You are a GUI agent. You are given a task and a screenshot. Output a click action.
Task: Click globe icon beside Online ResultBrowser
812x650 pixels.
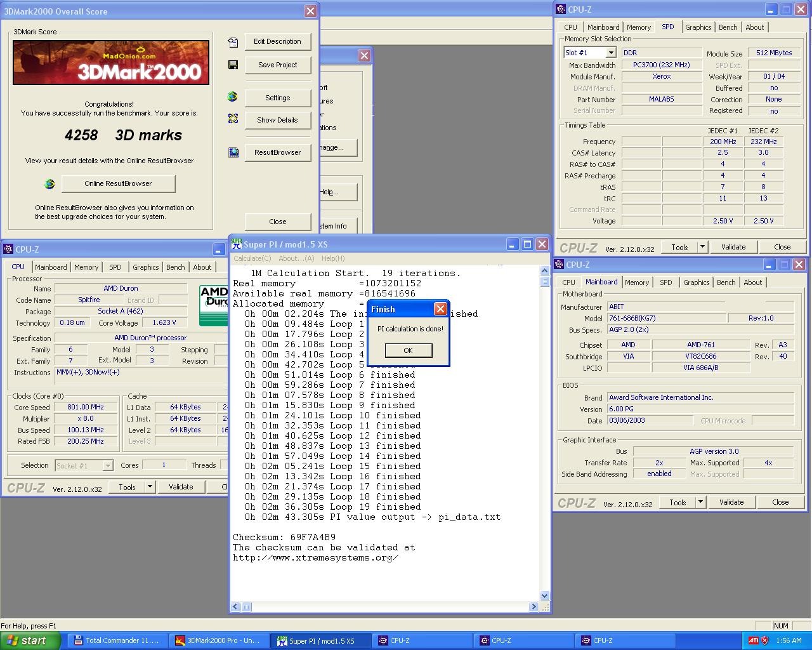[49, 184]
